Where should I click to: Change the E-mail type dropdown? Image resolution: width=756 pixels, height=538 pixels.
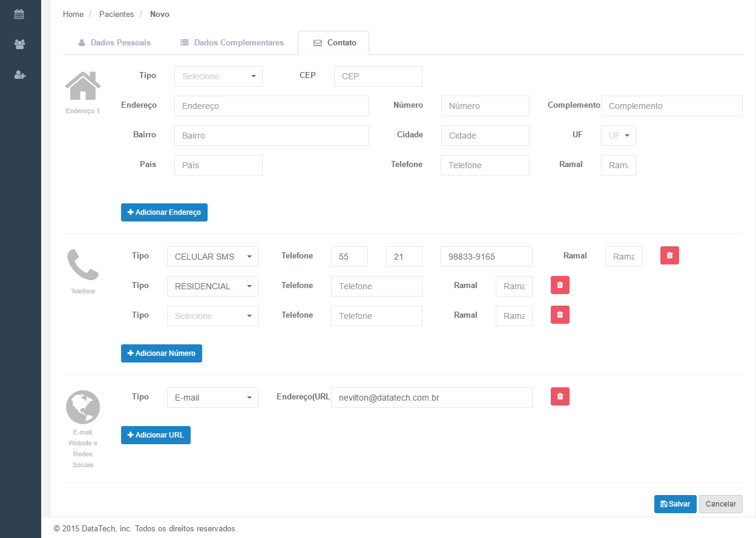212,398
